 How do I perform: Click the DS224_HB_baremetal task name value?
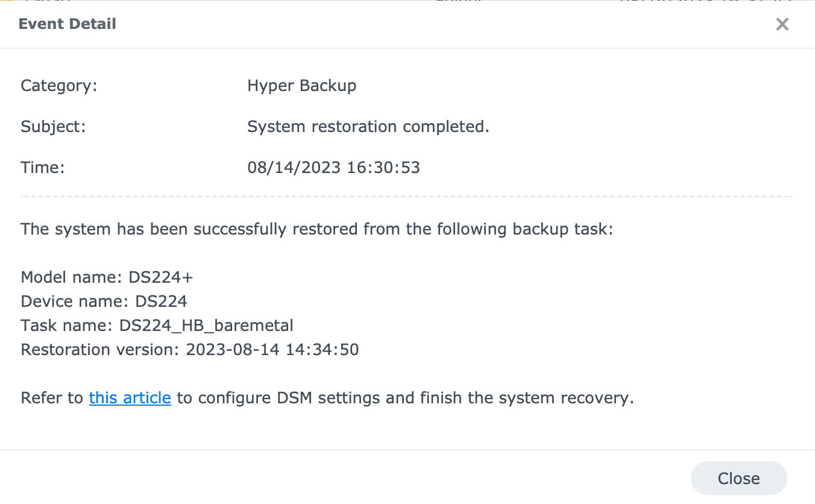click(206, 326)
